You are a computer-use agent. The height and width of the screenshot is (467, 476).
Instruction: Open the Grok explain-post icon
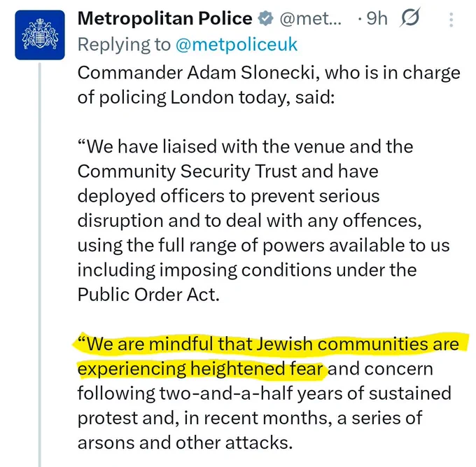pos(410,18)
